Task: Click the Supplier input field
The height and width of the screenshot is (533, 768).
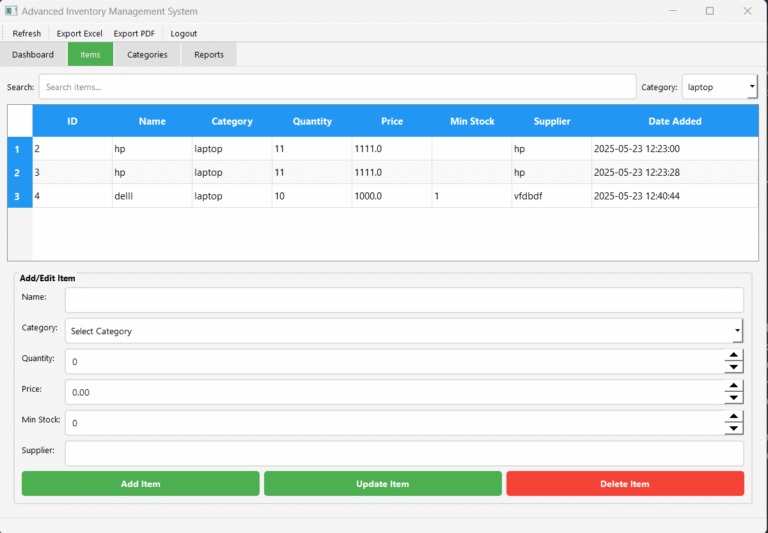Action: click(x=404, y=454)
